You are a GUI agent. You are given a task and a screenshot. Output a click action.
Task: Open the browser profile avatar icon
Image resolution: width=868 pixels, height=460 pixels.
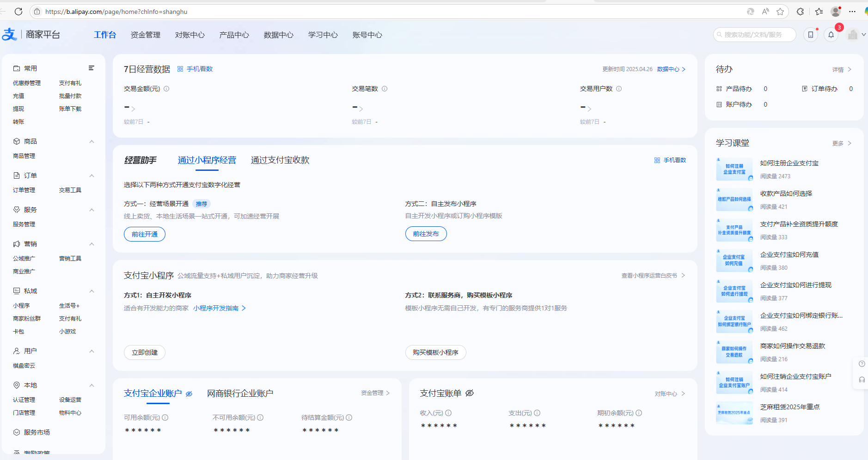[836, 12]
